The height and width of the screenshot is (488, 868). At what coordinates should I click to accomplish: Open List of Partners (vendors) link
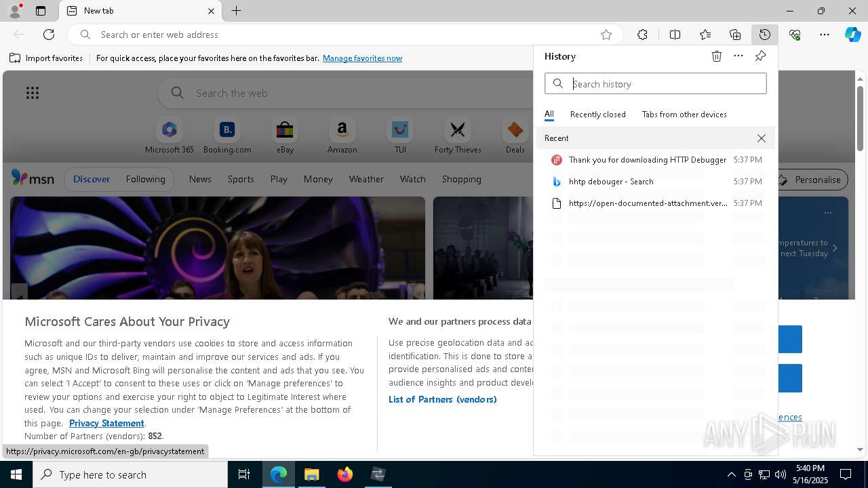tap(443, 399)
